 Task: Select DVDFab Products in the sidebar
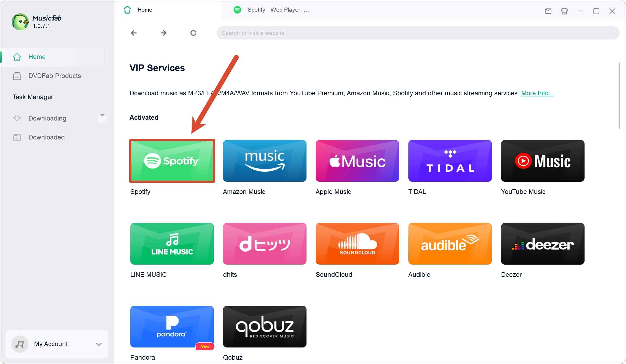(55, 76)
